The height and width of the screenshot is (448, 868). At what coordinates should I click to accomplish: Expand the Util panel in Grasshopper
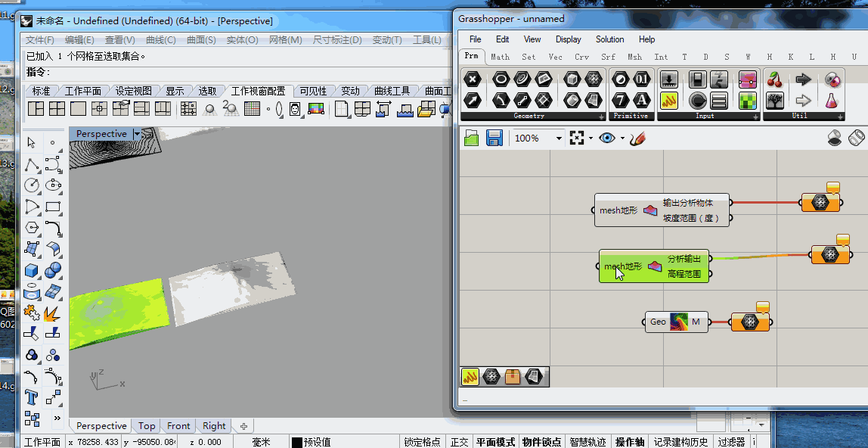click(839, 117)
